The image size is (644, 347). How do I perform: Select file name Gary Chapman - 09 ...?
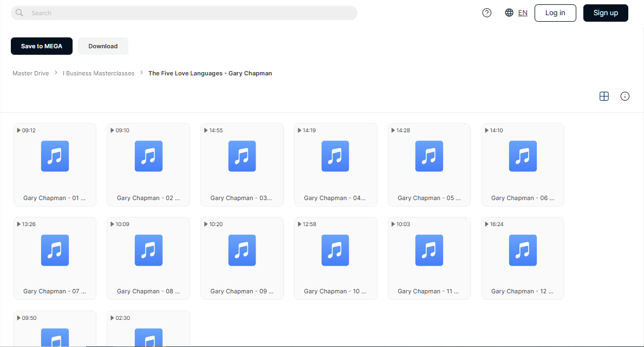click(242, 291)
